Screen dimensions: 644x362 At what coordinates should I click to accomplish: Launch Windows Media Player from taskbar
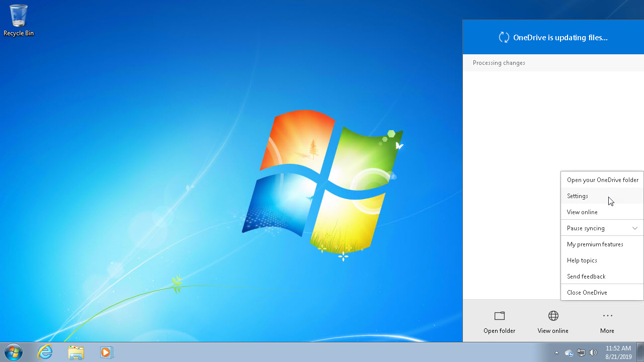106,352
